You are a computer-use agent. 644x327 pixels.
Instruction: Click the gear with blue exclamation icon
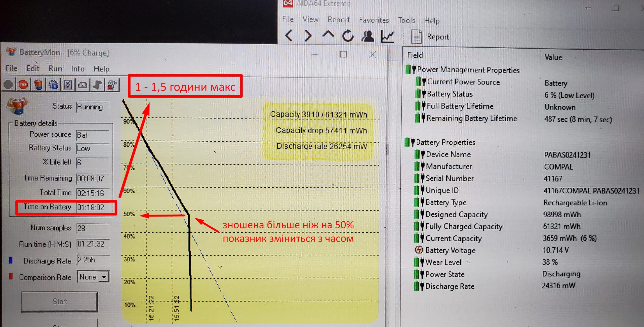coord(53,85)
